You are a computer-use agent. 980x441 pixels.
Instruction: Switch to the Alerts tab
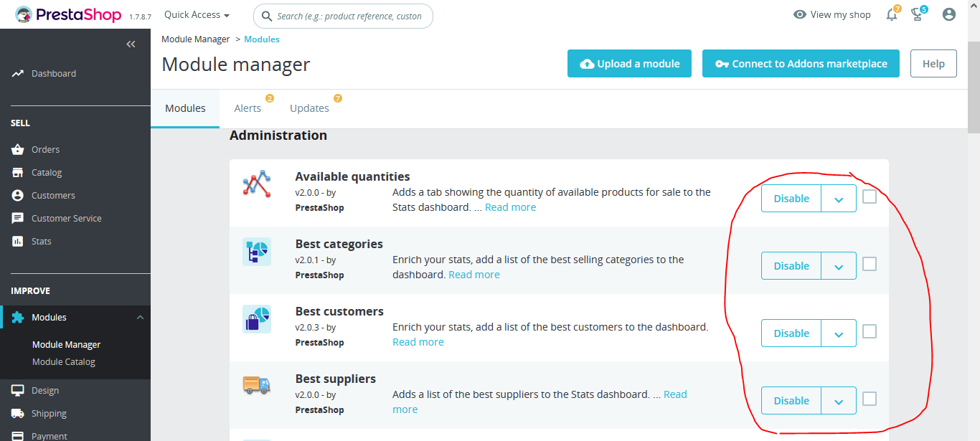click(x=248, y=108)
